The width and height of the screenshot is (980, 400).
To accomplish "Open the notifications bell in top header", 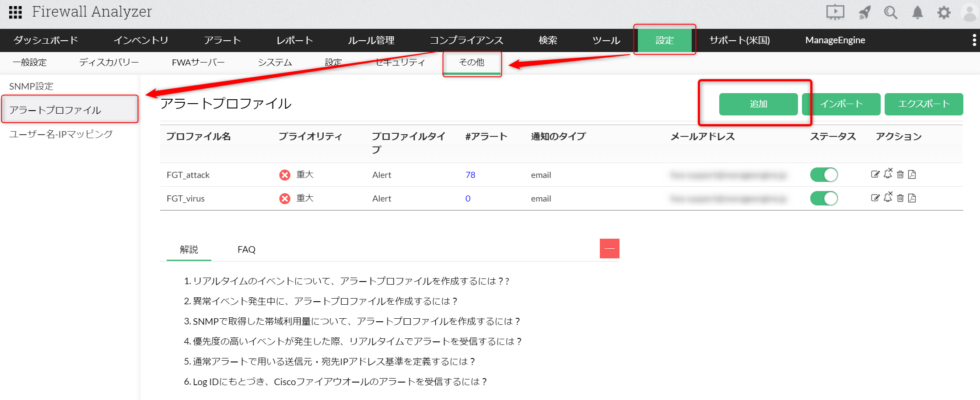I will (x=917, y=12).
